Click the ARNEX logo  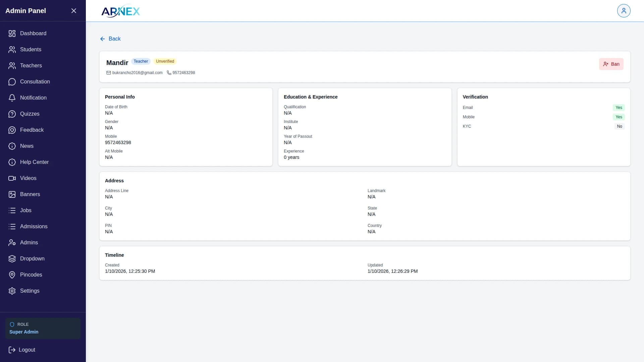pyautogui.click(x=120, y=11)
